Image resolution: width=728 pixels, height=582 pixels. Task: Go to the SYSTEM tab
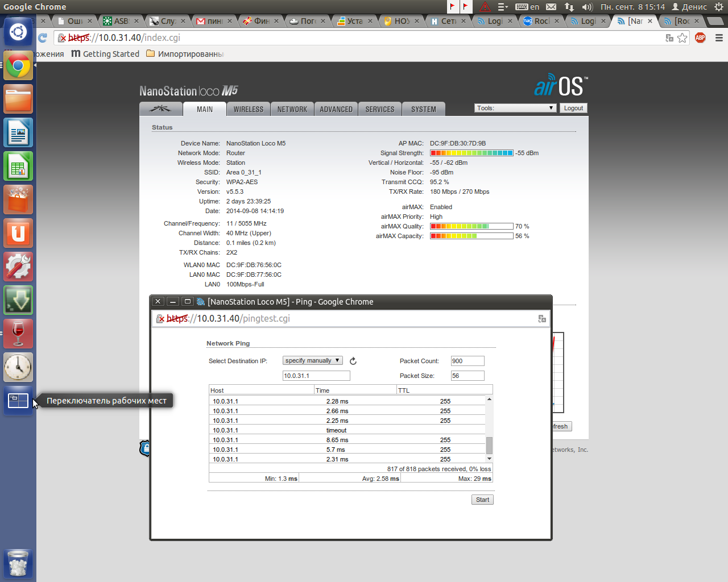(x=424, y=109)
